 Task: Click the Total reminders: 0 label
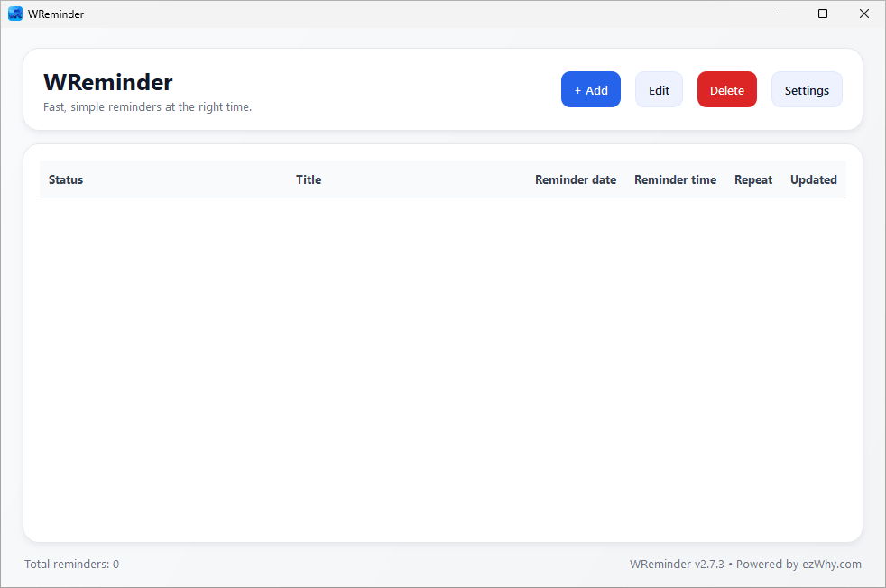(72, 564)
